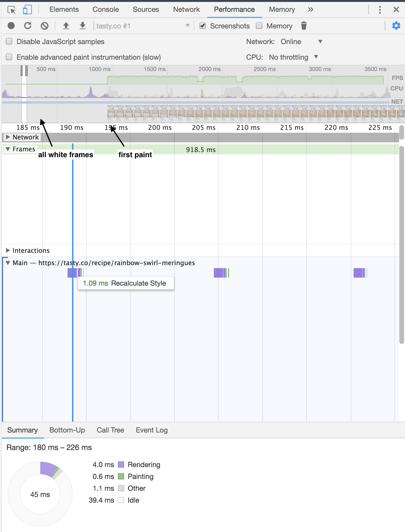
Task: Switch to the Call Tree tab
Action: pyautogui.click(x=110, y=430)
